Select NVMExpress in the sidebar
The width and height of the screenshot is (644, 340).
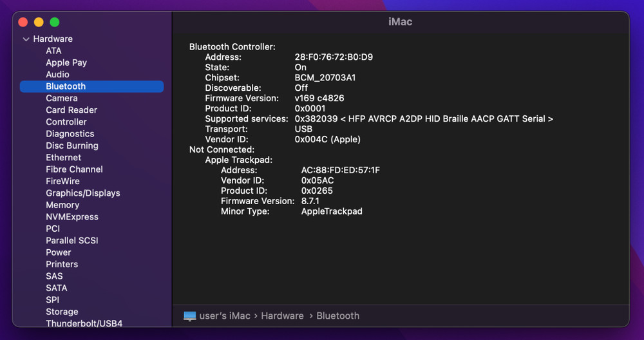point(71,217)
